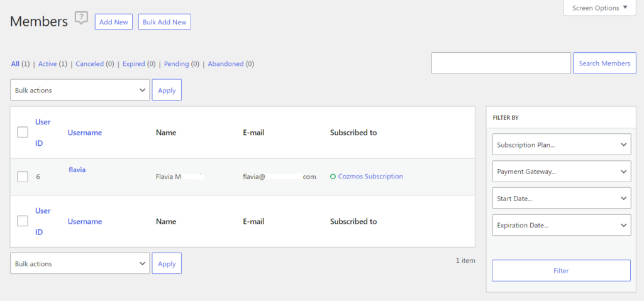This screenshot has width=644, height=301.
Task: Open the Screen Options panel
Action: pos(600,8)
